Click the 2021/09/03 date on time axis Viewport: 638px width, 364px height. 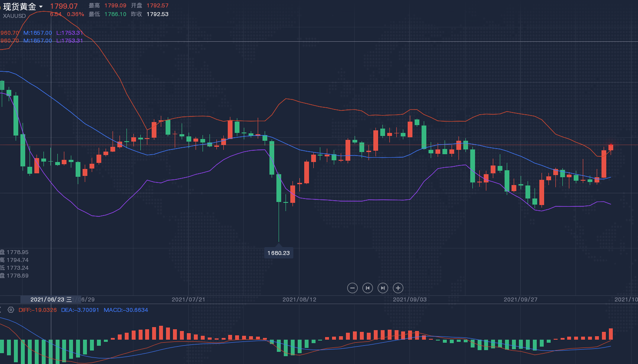coord(409,300)
